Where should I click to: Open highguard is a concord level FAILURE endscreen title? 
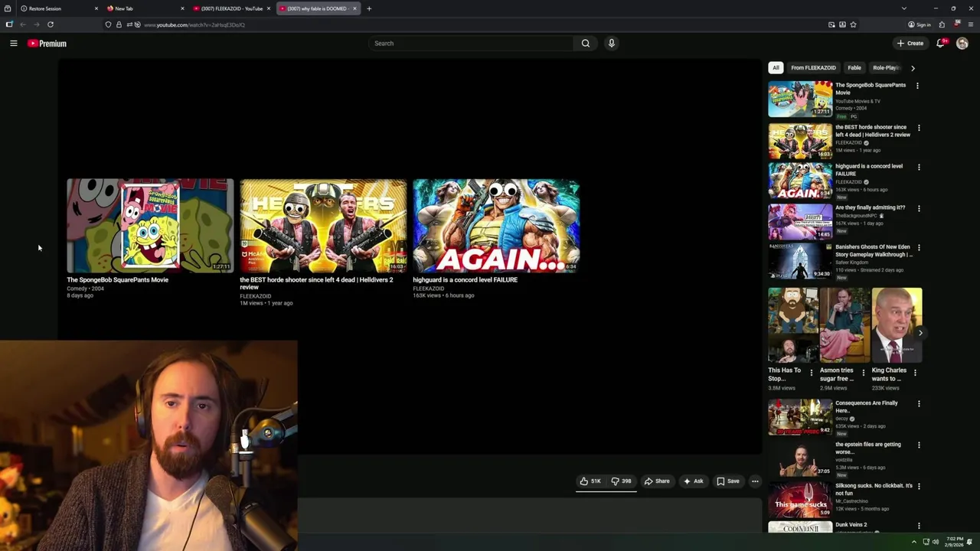point(465,280)
